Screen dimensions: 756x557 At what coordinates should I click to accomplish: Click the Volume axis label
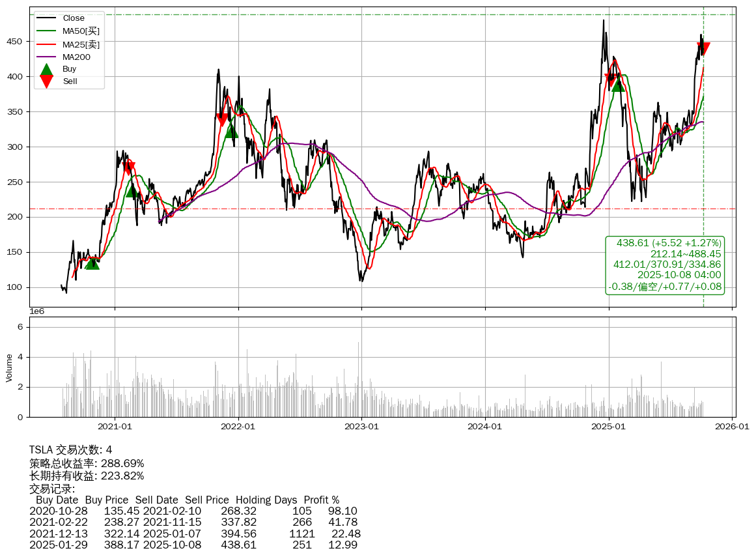pyautogui.click(x=9, y=367)
